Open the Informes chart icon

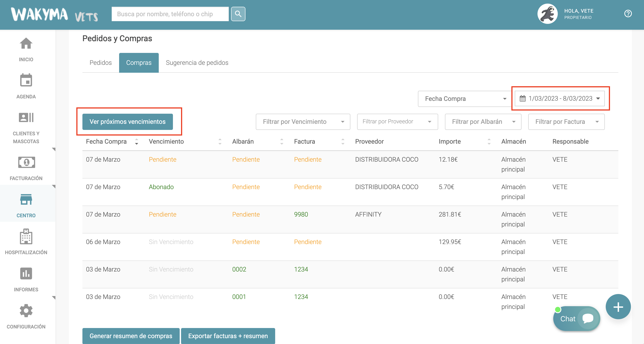(26, 274)
